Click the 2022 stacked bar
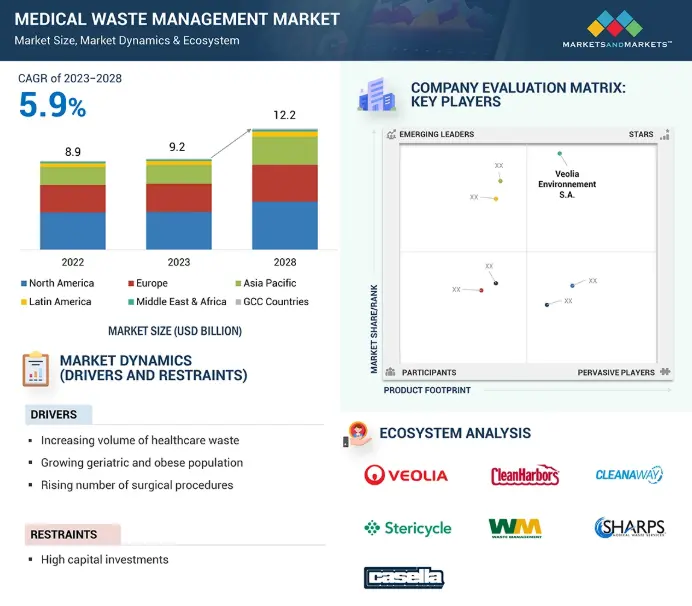692x606 pixels. coord(73,205)
